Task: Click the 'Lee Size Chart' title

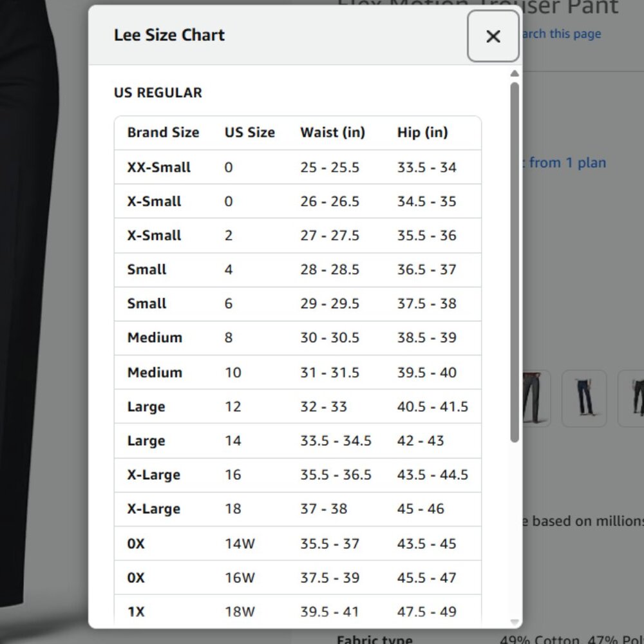Action: click(x=169, y=35)
